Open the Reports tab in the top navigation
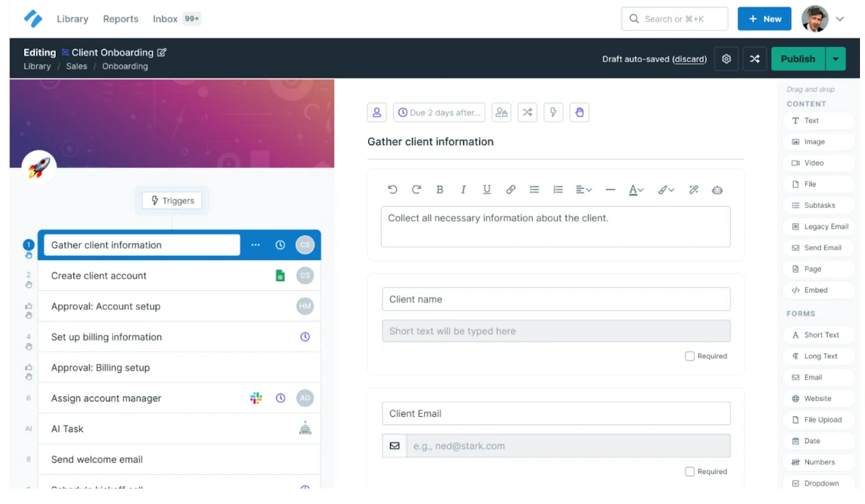Screen dimensions: 865x504 pyautogui.click(x=120, y=19)
